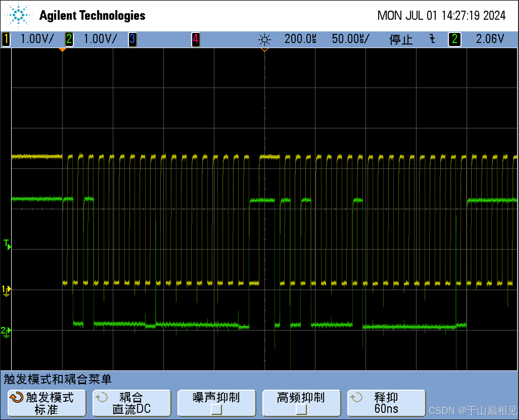Select the channel 2 green indicator
The image size is (519, 420).
click(x=69, y=39)
